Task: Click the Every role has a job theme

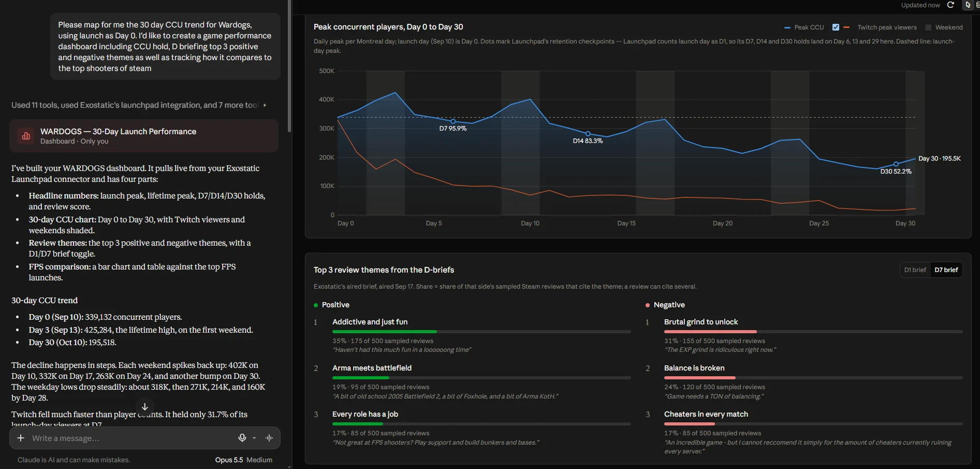Action: [x=365, y=414]
